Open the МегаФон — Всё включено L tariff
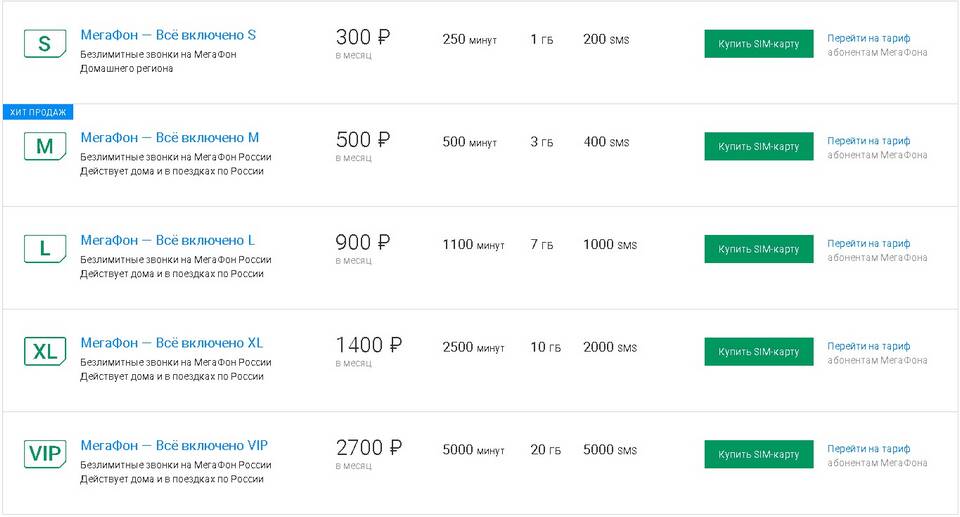 click(167, 241)
